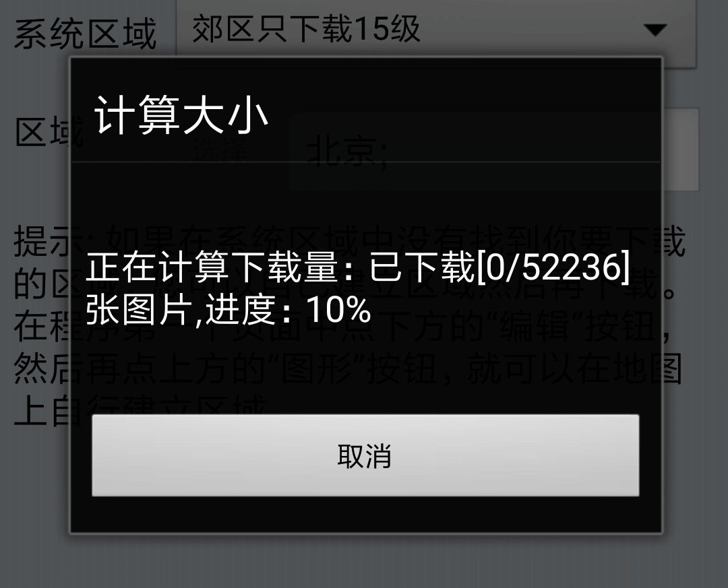Tap the “图形” word in the hint
This screenshot has height=588, width=728.
pos(315,369)
